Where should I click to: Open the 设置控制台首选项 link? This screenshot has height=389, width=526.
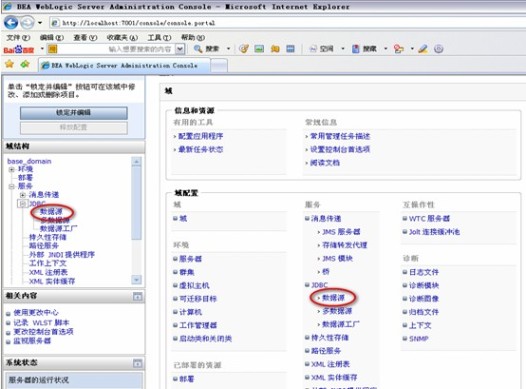[340, 150]
